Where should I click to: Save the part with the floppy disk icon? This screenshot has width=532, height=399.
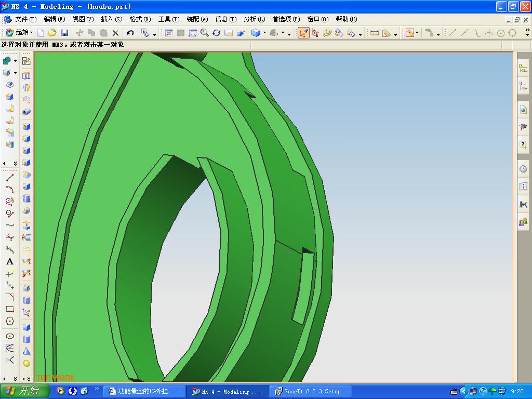pos(64,33)
